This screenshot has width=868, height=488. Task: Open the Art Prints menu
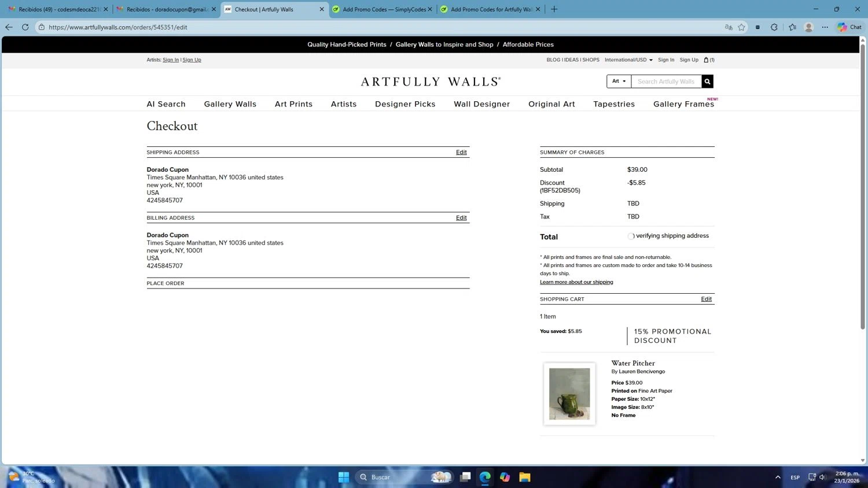tap(294, 104)
